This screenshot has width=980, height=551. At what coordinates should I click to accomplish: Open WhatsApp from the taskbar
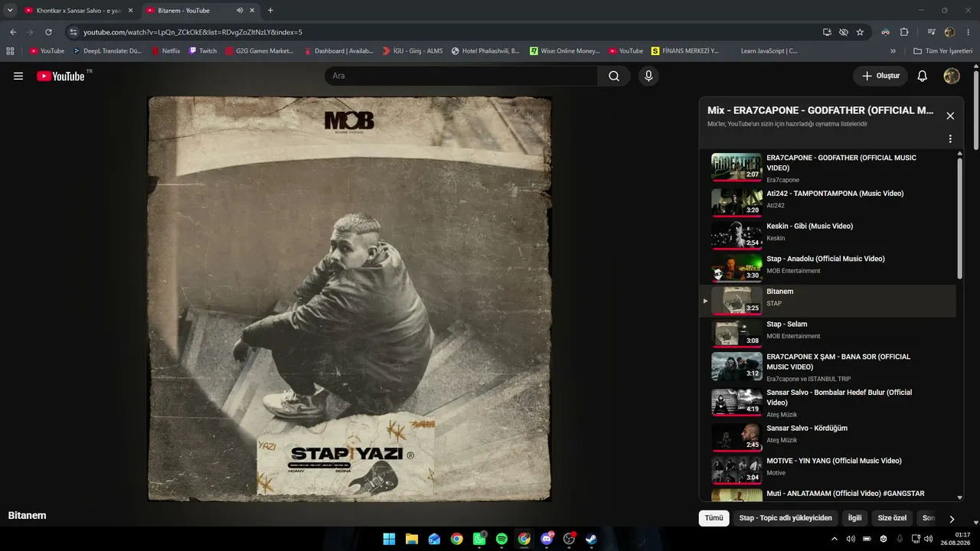point(479,539)
